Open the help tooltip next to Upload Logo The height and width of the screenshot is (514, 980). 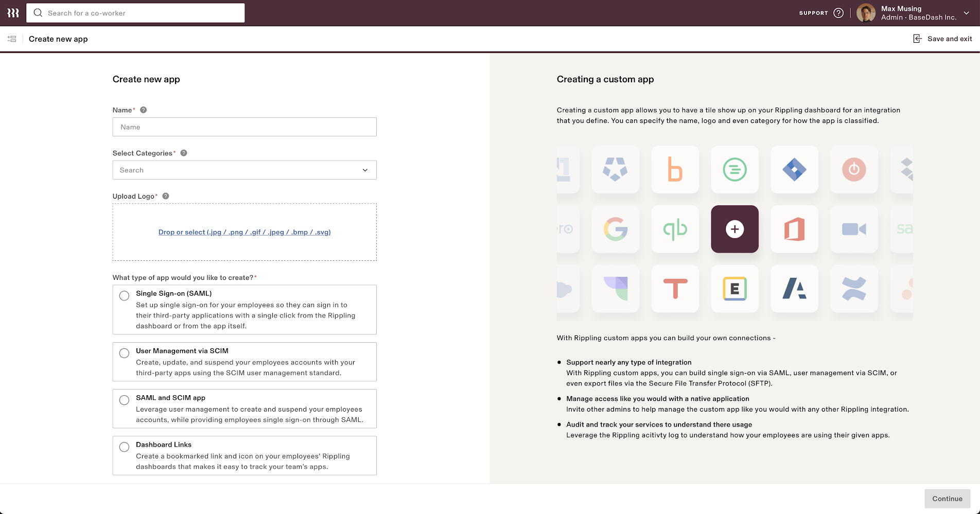click(165, 196)
